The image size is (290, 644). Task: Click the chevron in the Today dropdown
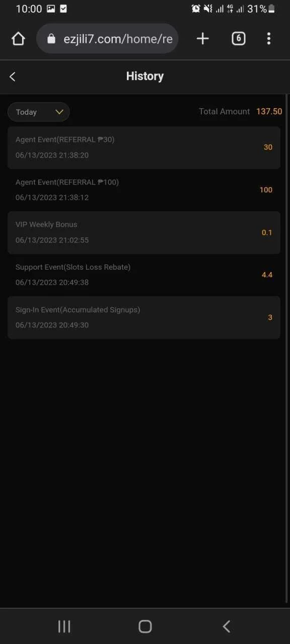[59, 112]
